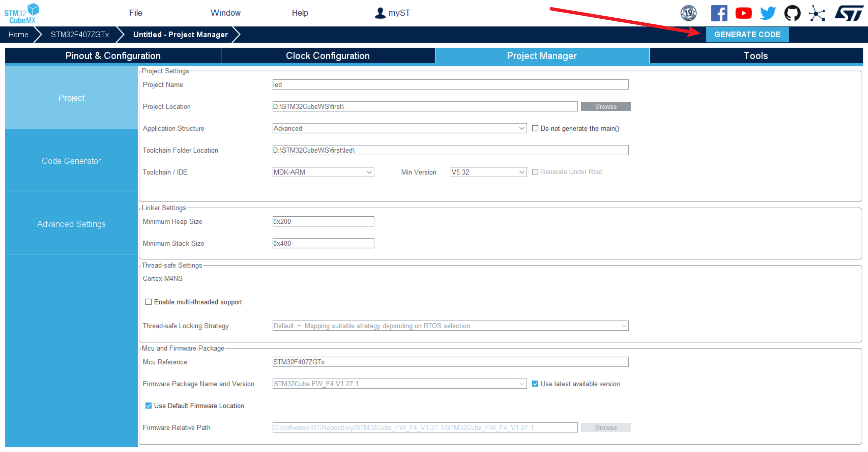This screenshot has width=868, height=452.
Task: Click the ST community network icon
Action: tap(816, 14)
